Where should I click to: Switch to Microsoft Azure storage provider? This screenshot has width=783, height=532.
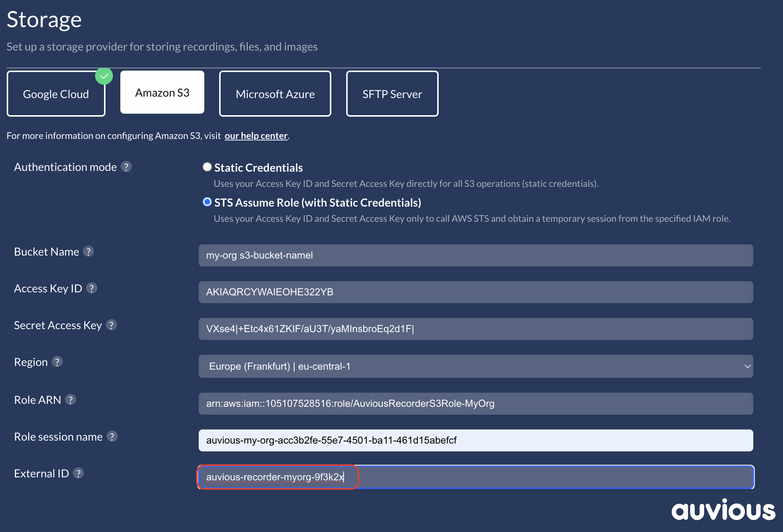tap(275, 94)
